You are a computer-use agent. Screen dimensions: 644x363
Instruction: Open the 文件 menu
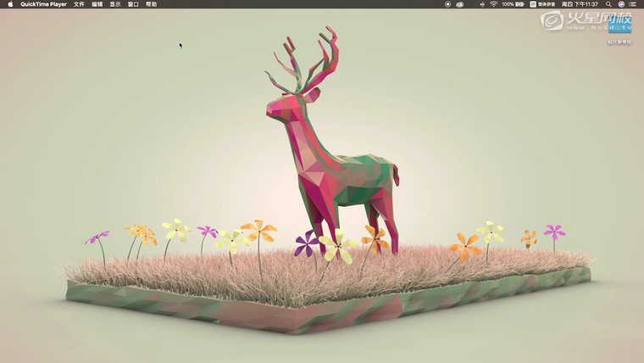(79, 4)
